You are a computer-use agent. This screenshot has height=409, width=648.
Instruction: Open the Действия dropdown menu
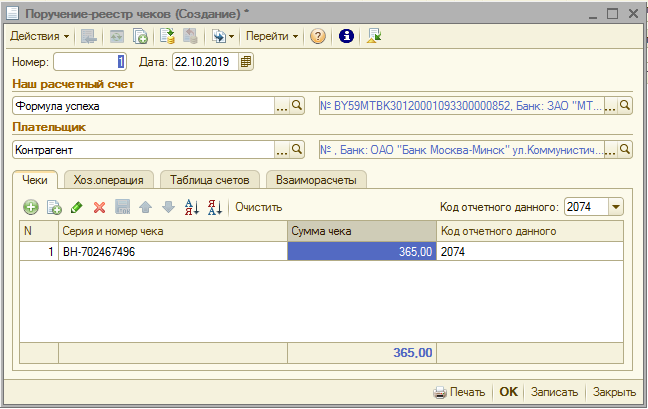click(39, 36)
